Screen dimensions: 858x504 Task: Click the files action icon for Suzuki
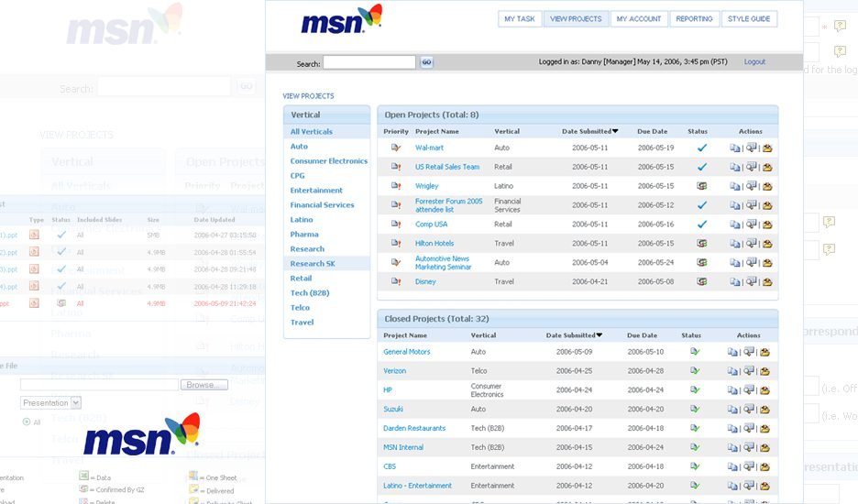click(x=732, y=410)
